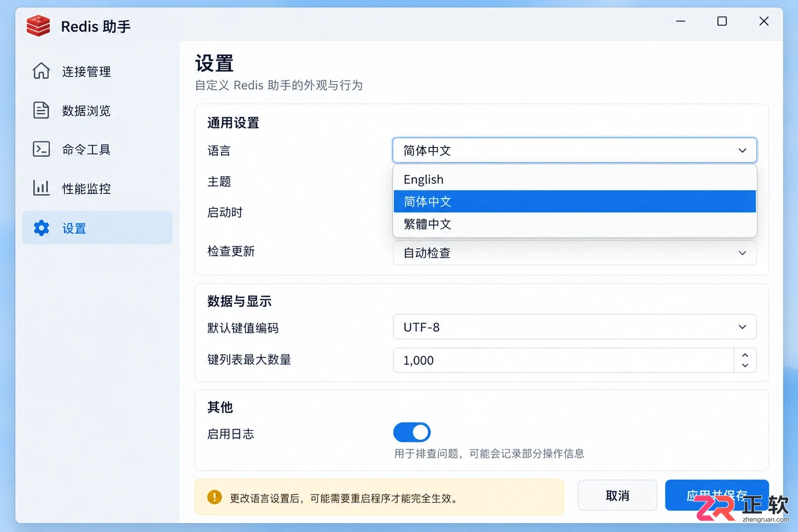Click the 数据与显示 section heading

tap(239, 301)
